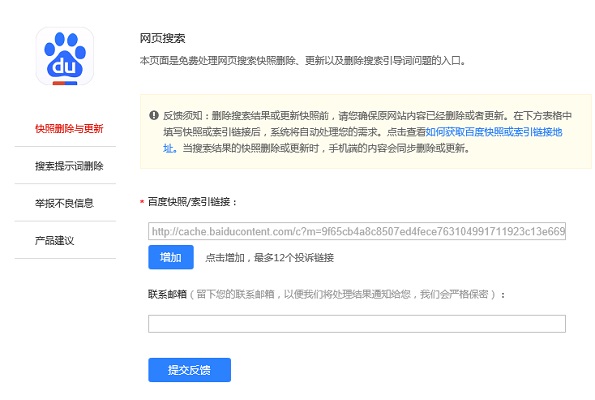The height and width of the screenshot is (400, 595).
Task: Go to 举报不良信息 section
Action: tap(64, 203)
